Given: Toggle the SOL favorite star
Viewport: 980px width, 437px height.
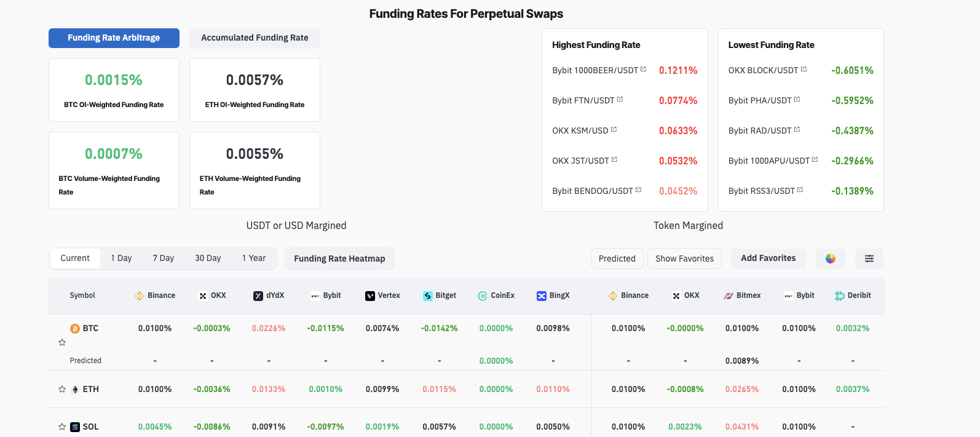Looking at the screenshot, I should tap(62, 427).
